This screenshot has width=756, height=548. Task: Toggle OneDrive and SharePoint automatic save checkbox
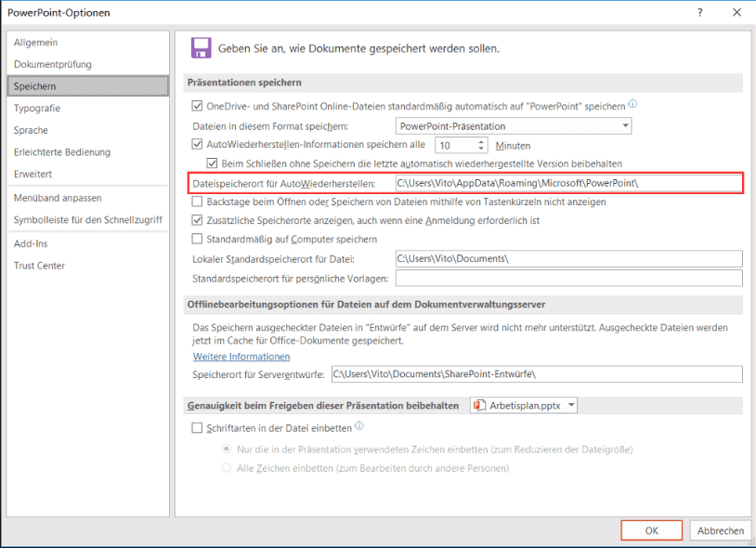(x=197, y=106)
